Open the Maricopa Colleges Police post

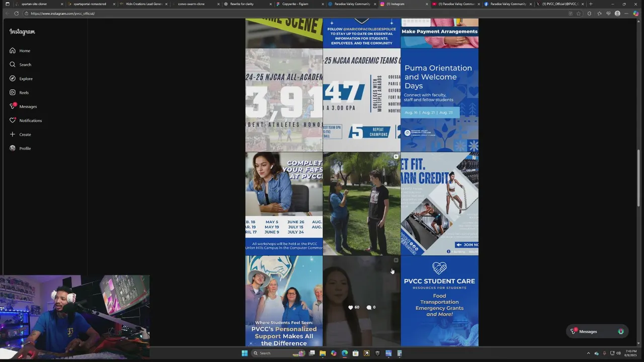click(x=362, y=33)
